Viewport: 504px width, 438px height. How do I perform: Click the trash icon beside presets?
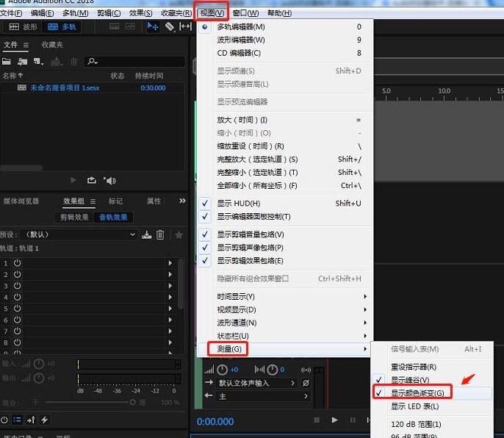[x=160, y=234]
